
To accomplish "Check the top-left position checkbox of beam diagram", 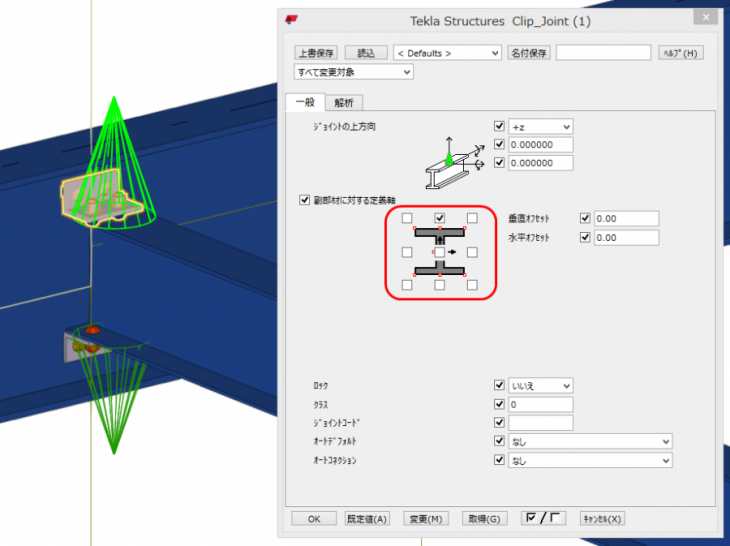I will click(x=407, y=218).
